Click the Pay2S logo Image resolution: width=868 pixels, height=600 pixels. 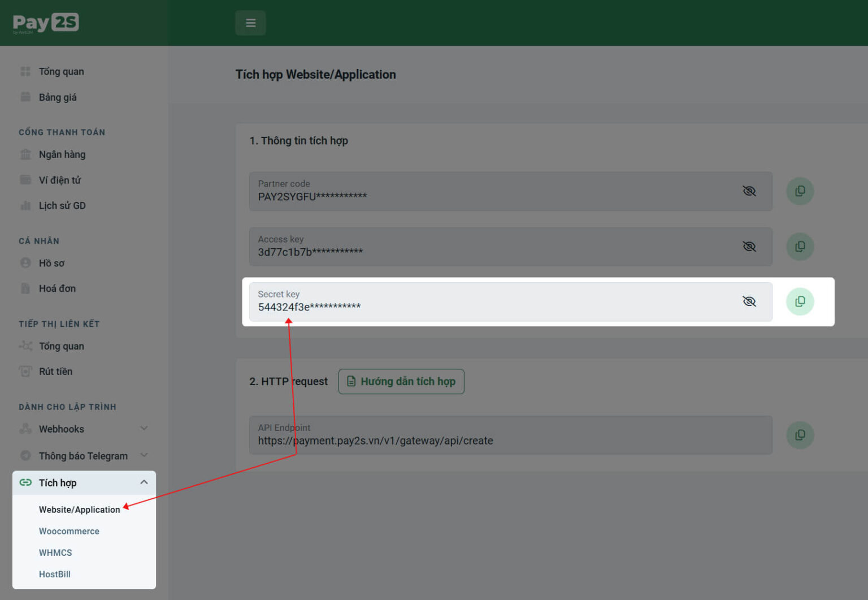46,23
